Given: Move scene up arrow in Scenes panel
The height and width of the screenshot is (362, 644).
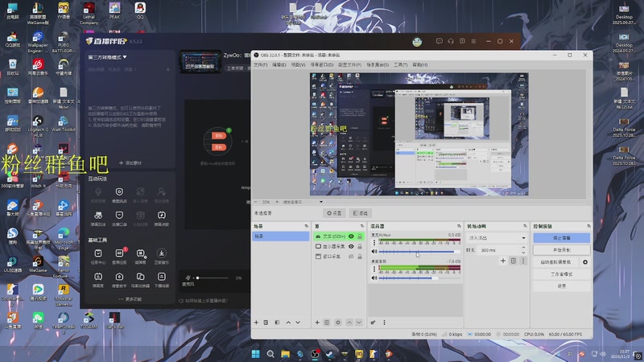Looking at the screenshot, I should point(288,323).
